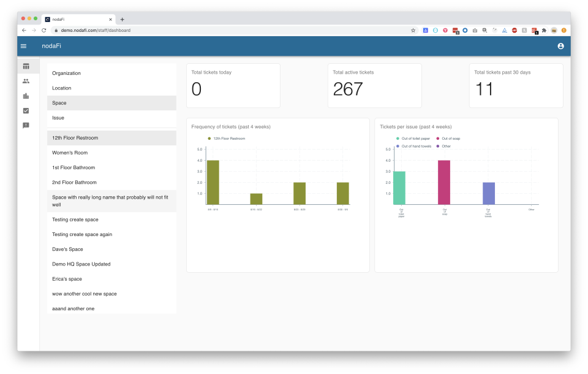
Task: Select the Organization filter tab
Action: [x=66, y=74]
